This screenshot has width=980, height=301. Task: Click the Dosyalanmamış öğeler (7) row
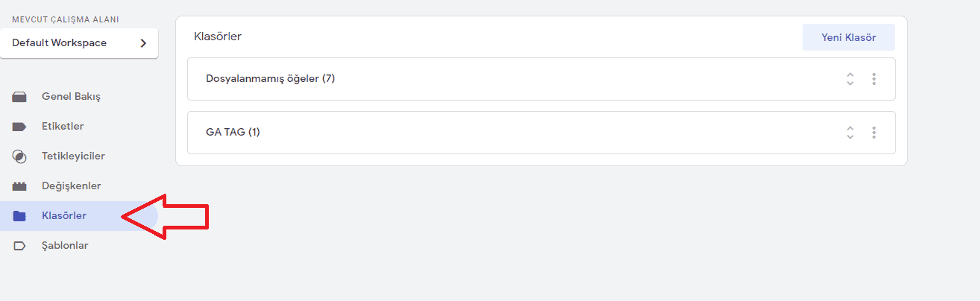pos(270,79)
